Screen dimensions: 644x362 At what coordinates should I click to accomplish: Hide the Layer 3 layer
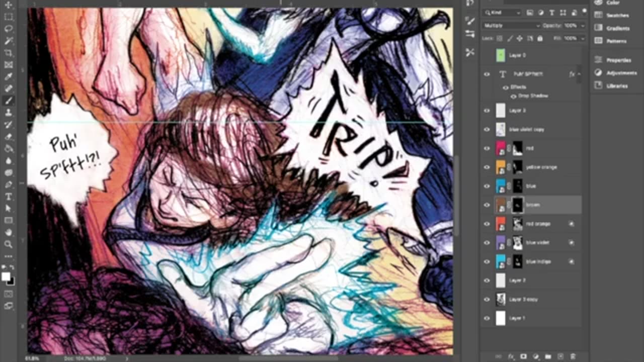coord(487,111)
